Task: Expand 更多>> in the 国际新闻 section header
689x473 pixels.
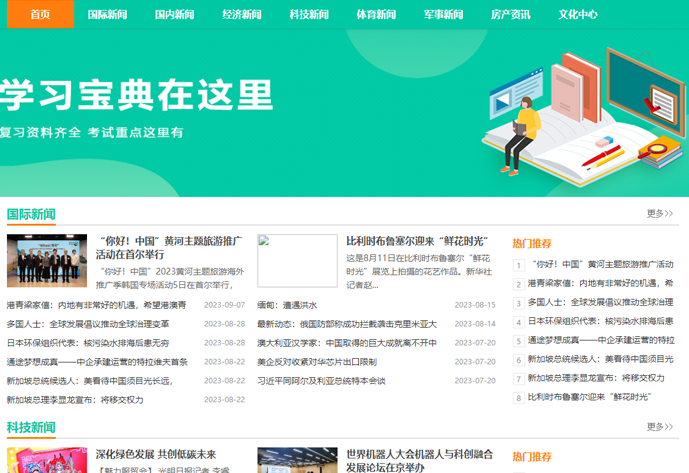Action: [660, 213]
